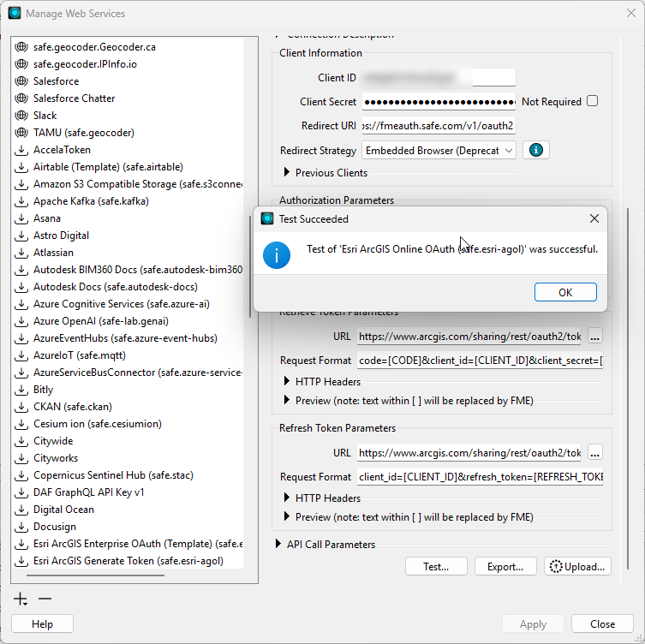The height and width of the screenshot is (644, 645).
Task: Click OK in the Test Succeeded dialog
Action: pos(565,292)
